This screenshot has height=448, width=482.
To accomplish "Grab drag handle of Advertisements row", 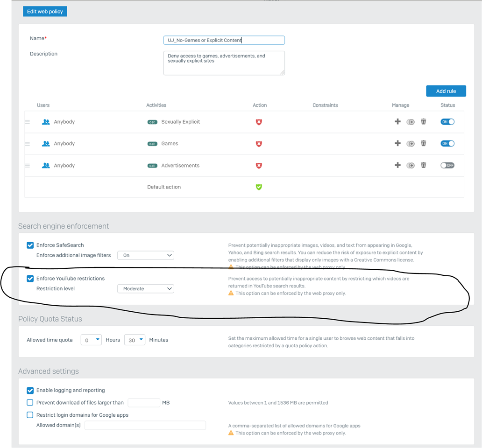I will (x=28, y=166).
